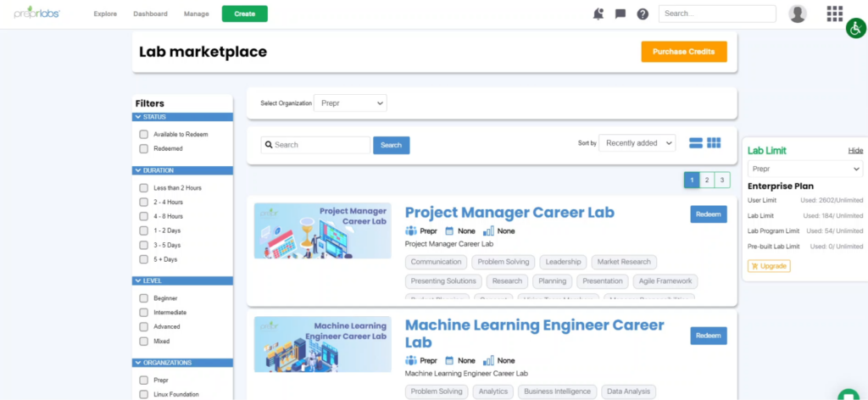Screen dimensions: 868x400
Task: Open the Manage menu
Action: tap(197, 14)
